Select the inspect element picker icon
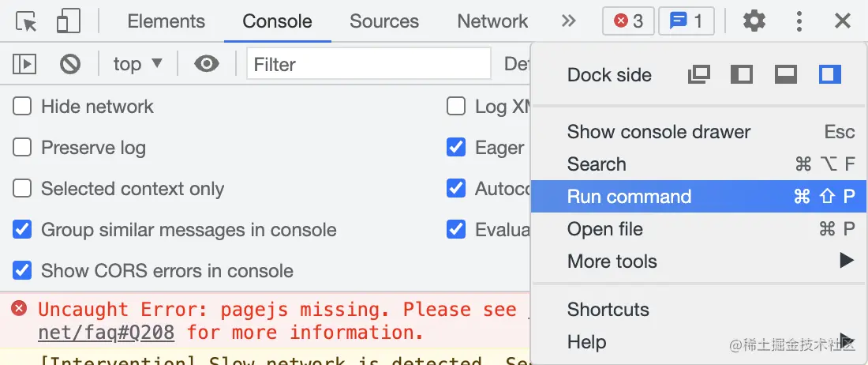Image resolution: width=868 pixels, height=365 pixels. (x=27, y=21)
